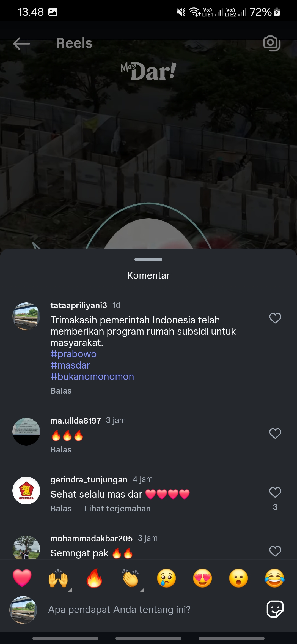Image resolution: width=297 pixels, height=644 pixels.
Task: Insert the raised hands quick emoji
Action: (x=58, y=578)
